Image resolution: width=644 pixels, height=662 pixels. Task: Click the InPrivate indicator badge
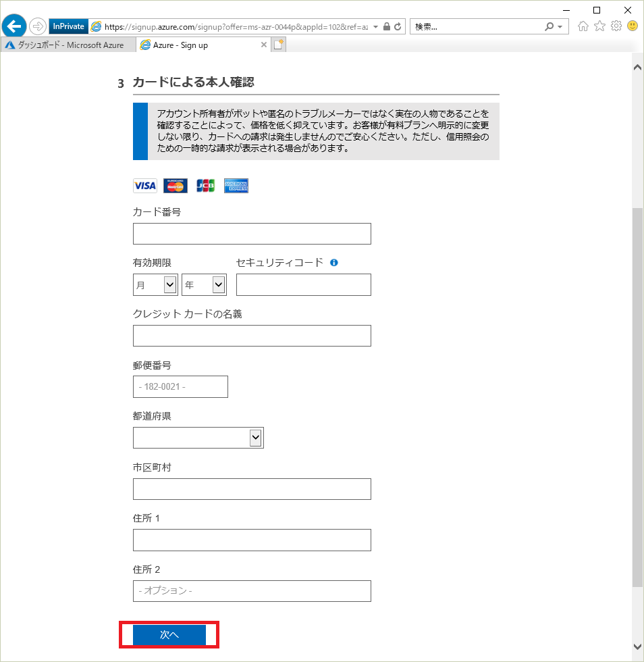[x=68, y=26]
